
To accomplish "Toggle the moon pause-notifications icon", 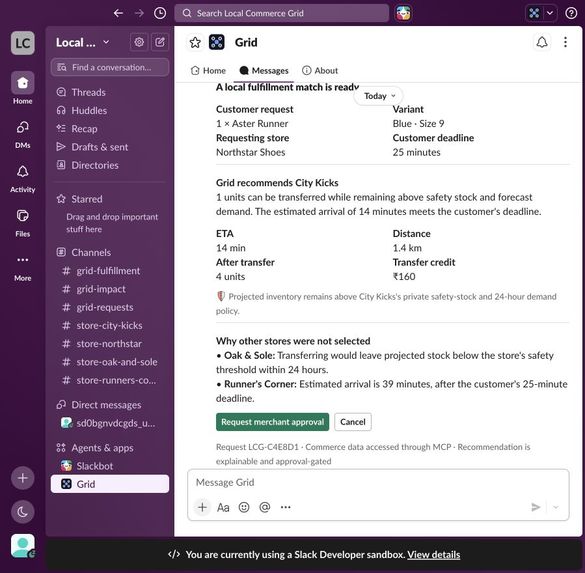I will pos(23,511).
